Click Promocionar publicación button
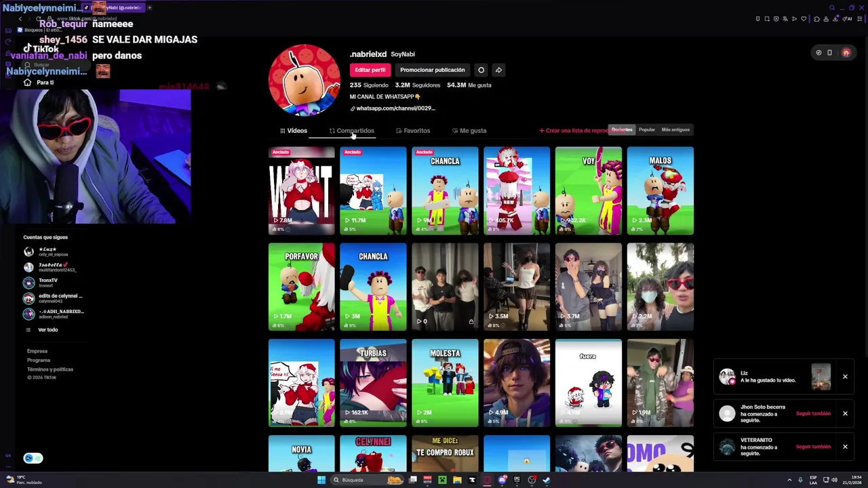The height and width of the screenshot is (488, 868). tap(432, 70)
